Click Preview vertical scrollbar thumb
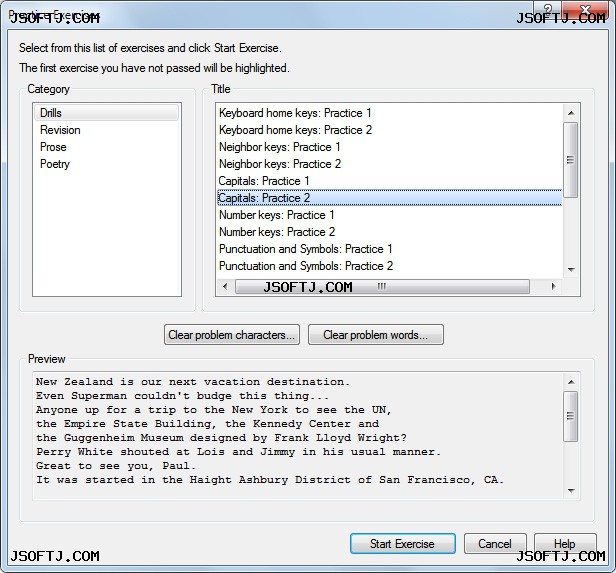 click(571, 416)
